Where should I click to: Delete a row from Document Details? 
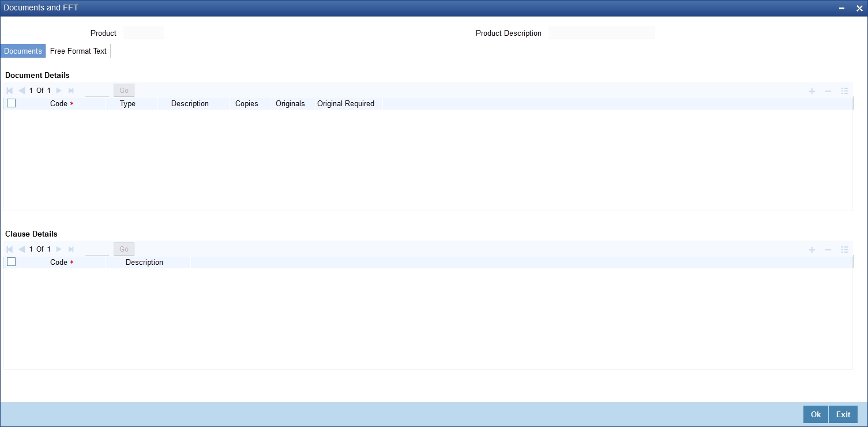(x=828, y=91)
